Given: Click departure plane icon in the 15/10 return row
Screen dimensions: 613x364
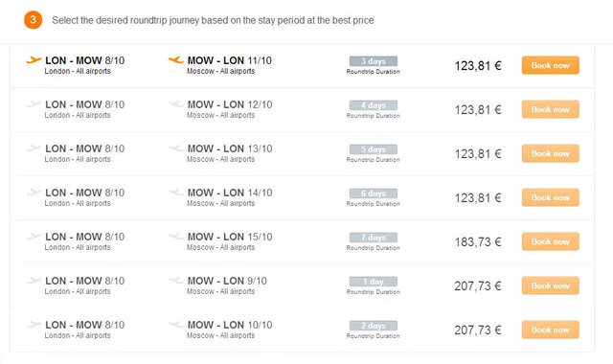Looking at the screenshot, I should (x=34, y=237).
